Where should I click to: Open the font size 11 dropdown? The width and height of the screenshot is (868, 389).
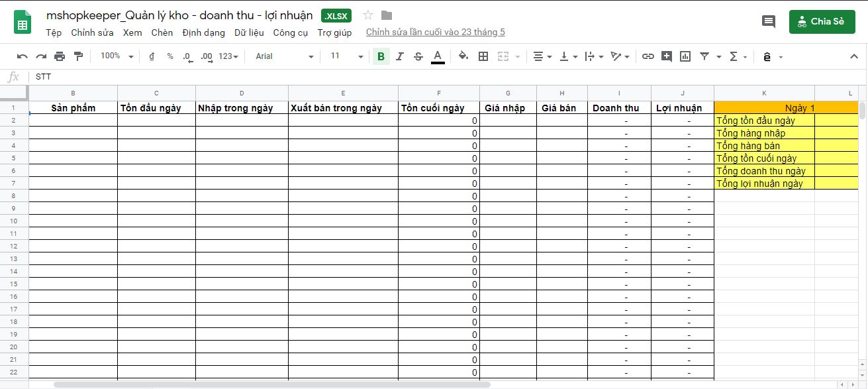pyautogui.click(x=347, y=56)
